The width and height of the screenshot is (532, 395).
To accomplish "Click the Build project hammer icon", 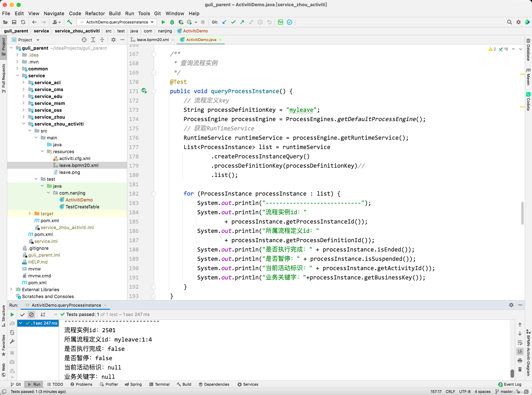I will click(x=70, y=22).
